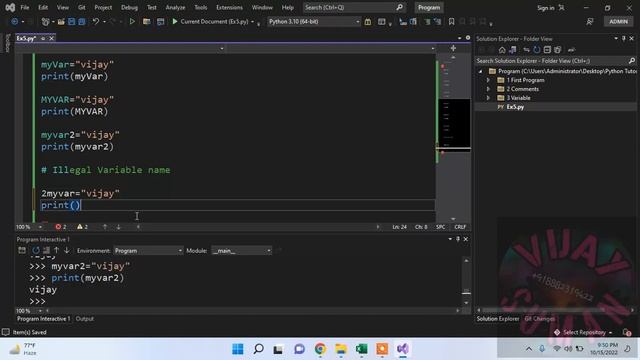This screenshot has height=360, width=640.
Task: Click the outlined Start Without Debugging arrow
Action: [132, 22]
